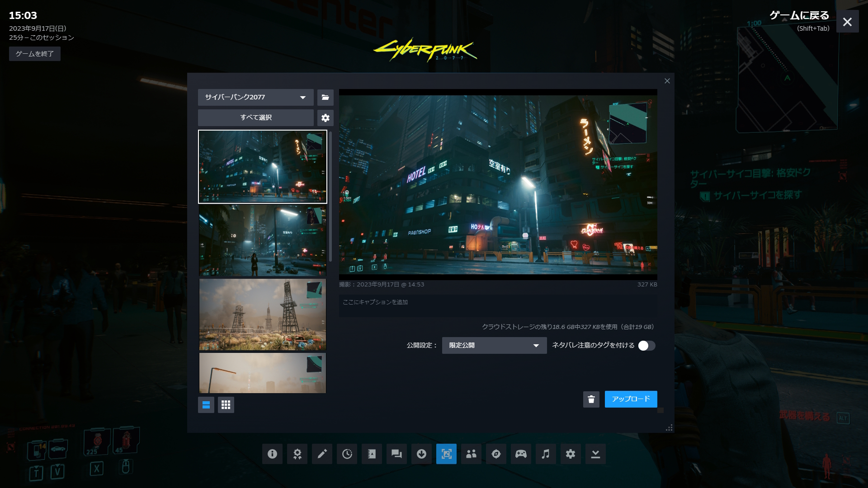
Task: Click the すべて選択 select all button
Action: [255, 117]
